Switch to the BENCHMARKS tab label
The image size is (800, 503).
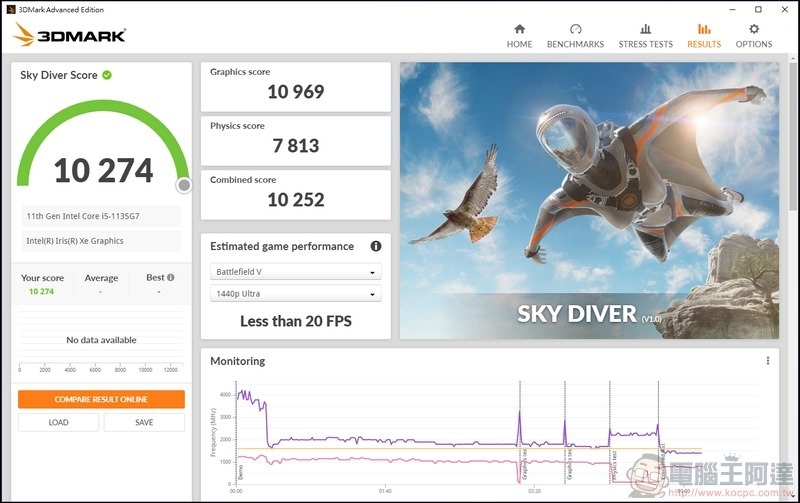coord(575,44)
